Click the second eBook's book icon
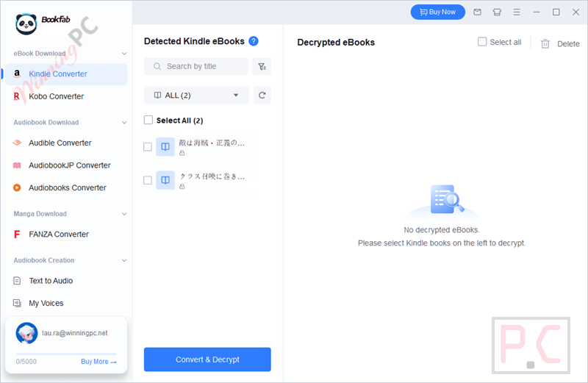 pyautogui.click(x=165, y=180)
